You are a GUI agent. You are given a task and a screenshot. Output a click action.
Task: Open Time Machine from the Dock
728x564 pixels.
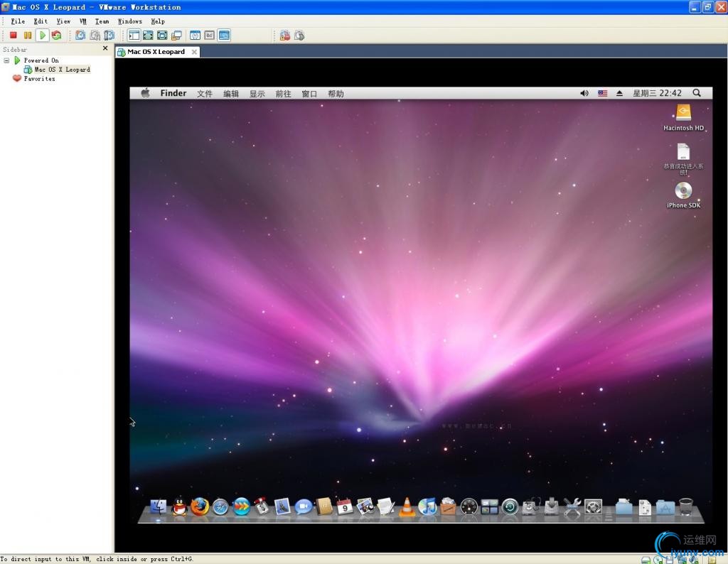[x=510, y=507]
